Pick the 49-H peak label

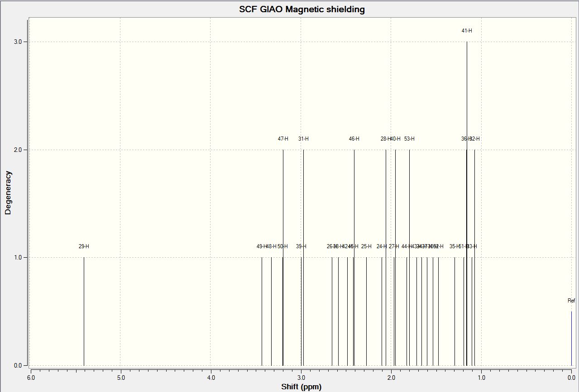[x=262, y=246]
